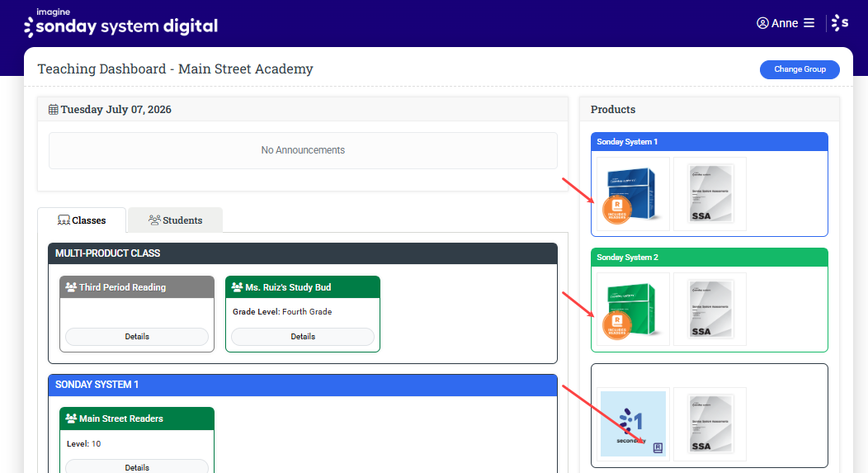This screenshot has height=473, width=868.
Task: Click the Tuesday July 07, 2026 date text
Action: [116, 109]
